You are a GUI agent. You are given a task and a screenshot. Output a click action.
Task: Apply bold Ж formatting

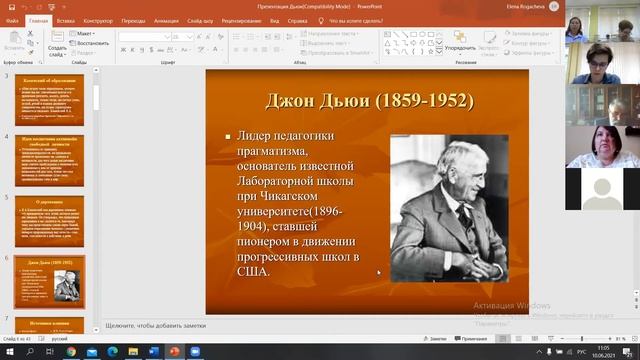tap(123, 49)
